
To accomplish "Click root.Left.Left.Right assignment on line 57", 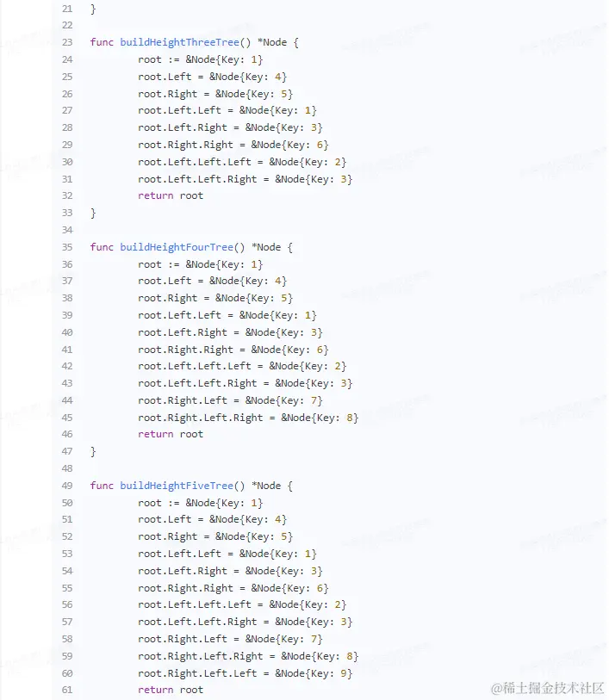I will [245, 622].
